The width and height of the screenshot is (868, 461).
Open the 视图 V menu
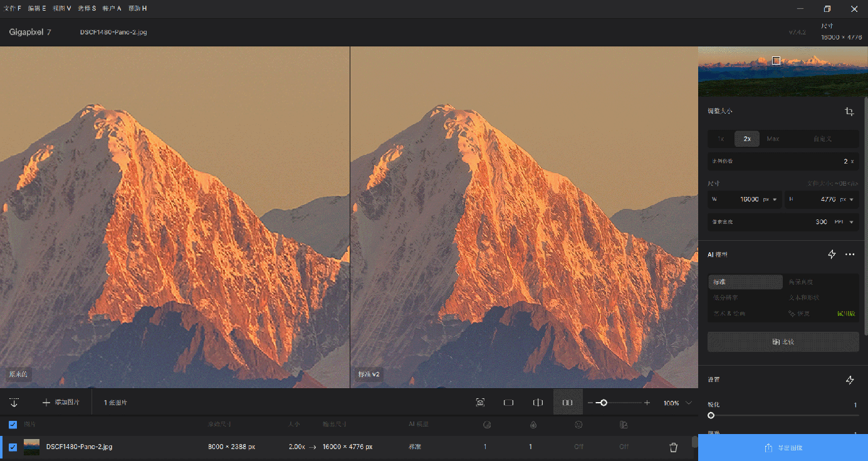pyautogui.click(x=62, y=9)
